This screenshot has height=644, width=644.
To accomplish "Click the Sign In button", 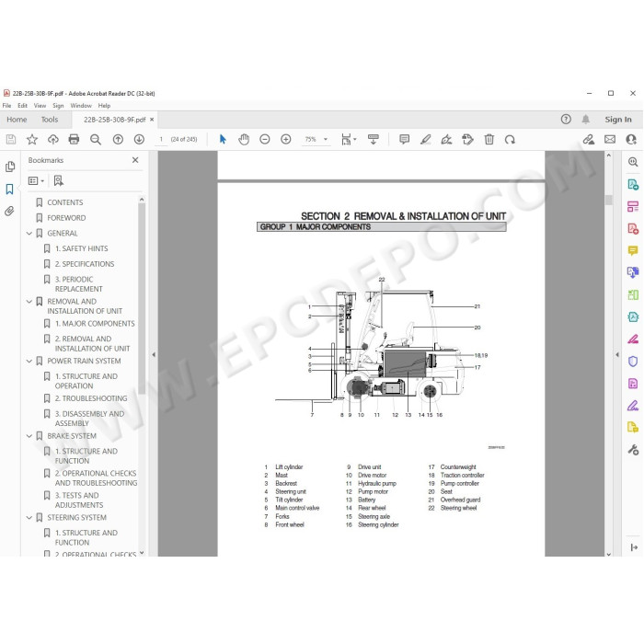I will [x=618, y=120].
